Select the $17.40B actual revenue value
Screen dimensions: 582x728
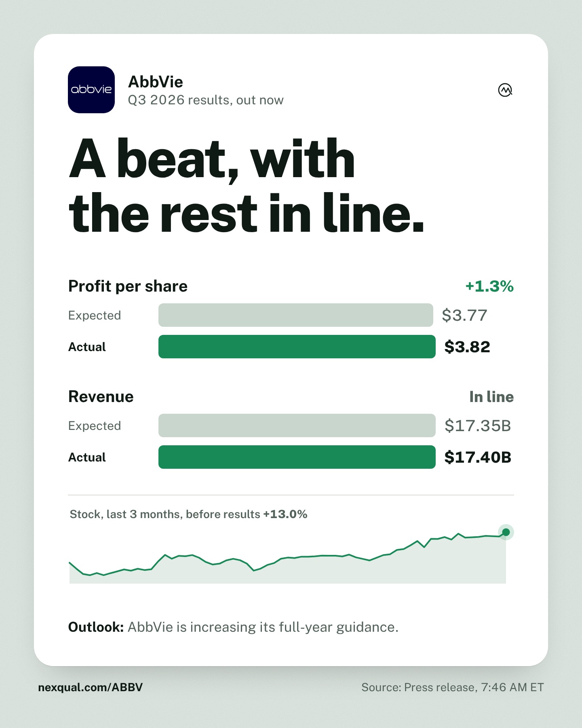point(478,457)
